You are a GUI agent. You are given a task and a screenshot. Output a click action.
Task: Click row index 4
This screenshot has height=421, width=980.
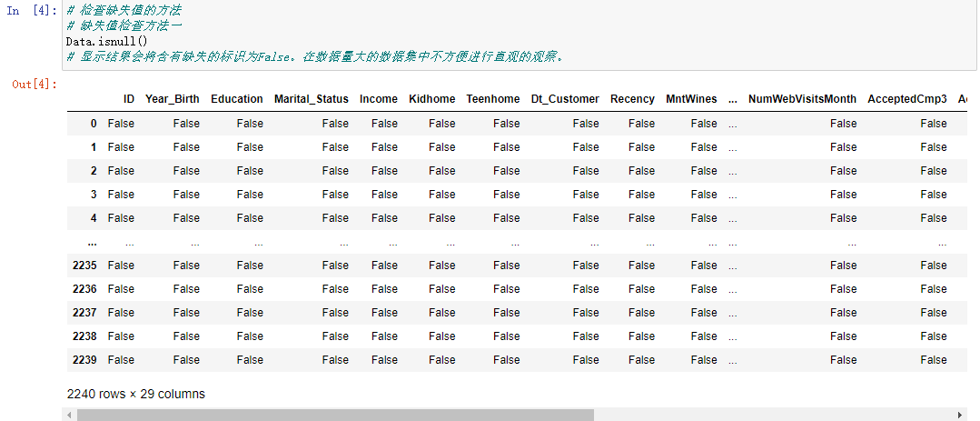tap(94, 218)
